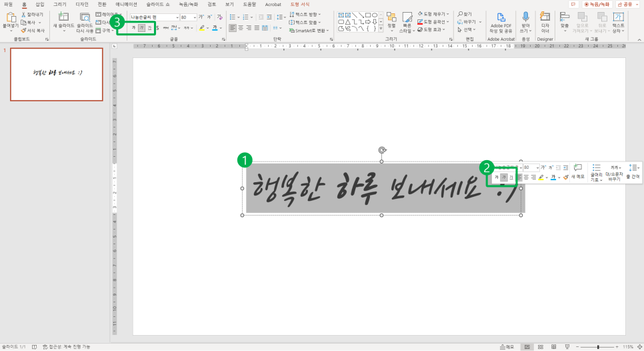Open 도형 윤곽선 shape outline
This screenshot has height=351, width=644.
tap(433, 22)
